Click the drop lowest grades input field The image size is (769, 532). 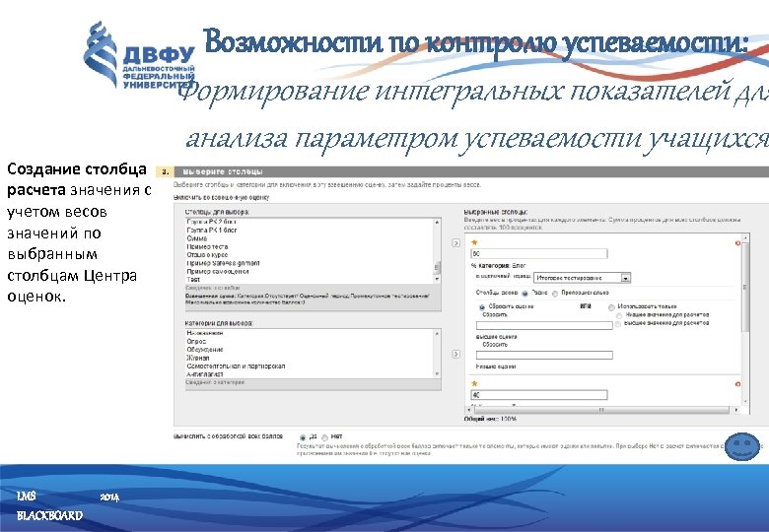(x=544, y=355)
